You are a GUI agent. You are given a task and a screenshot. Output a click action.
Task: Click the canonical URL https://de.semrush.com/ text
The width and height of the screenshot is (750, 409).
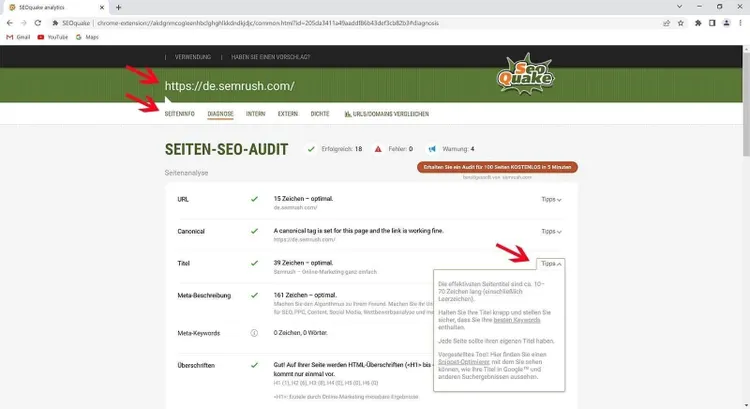coord(304,240)
